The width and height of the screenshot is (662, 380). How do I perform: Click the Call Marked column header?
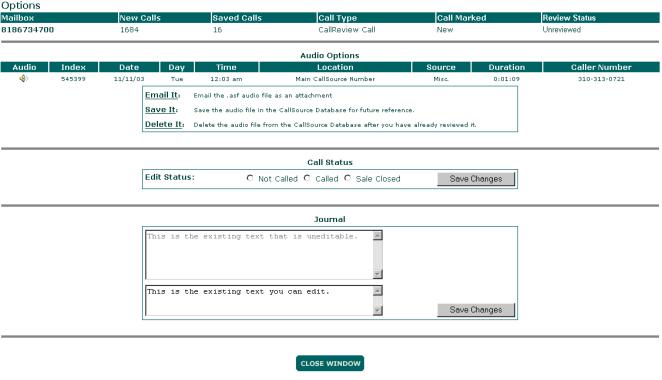point(488,18)
